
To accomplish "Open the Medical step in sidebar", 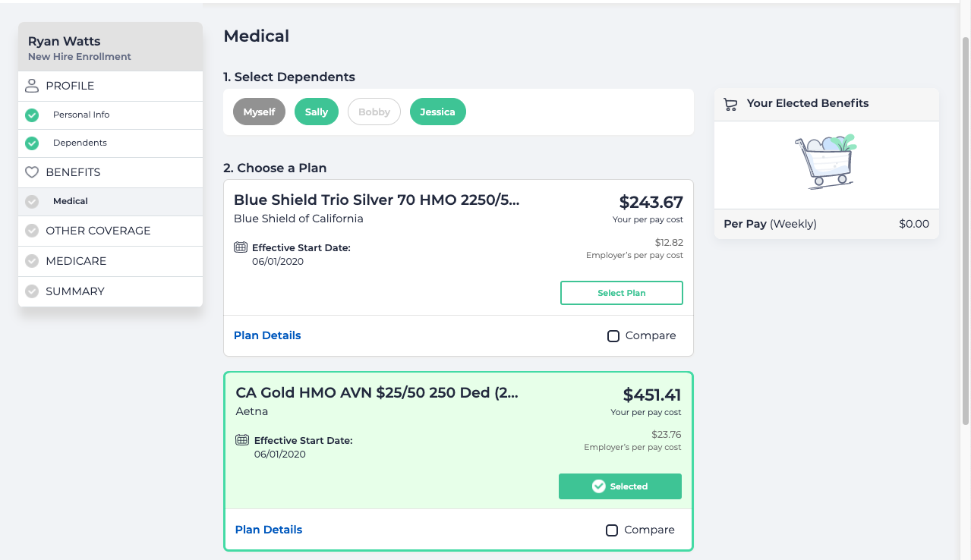I will click(71, 202).
